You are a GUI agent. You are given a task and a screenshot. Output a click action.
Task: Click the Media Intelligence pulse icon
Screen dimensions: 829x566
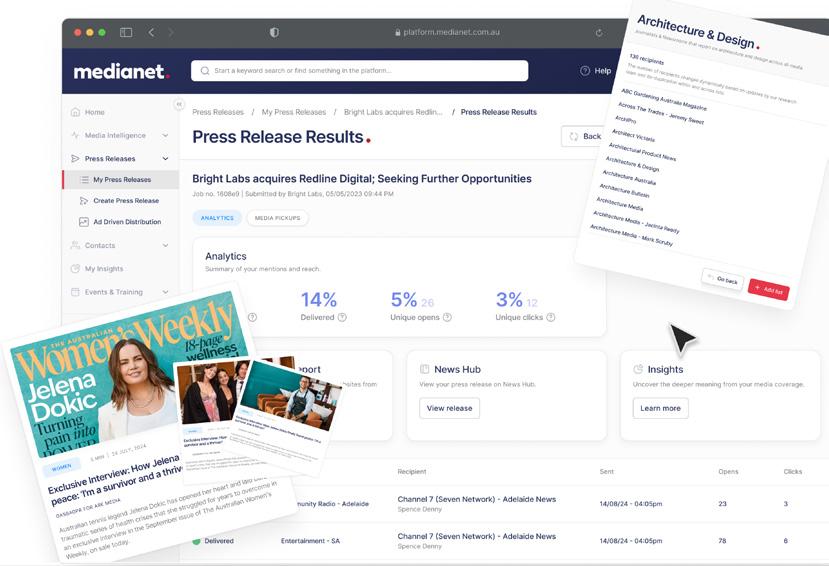[75, 135]
